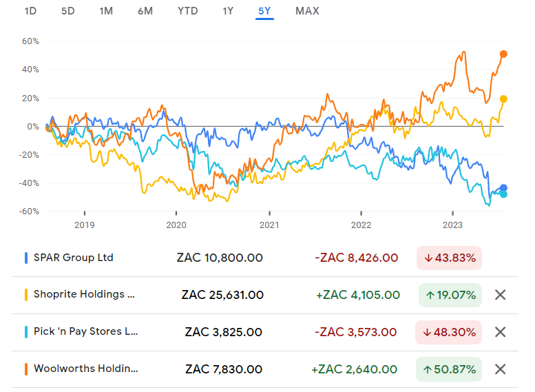Click Pick 'n Pay down 48.30% badge
Image resolution: width=535 pixels, height=392 pixels.
click(448, 332)
